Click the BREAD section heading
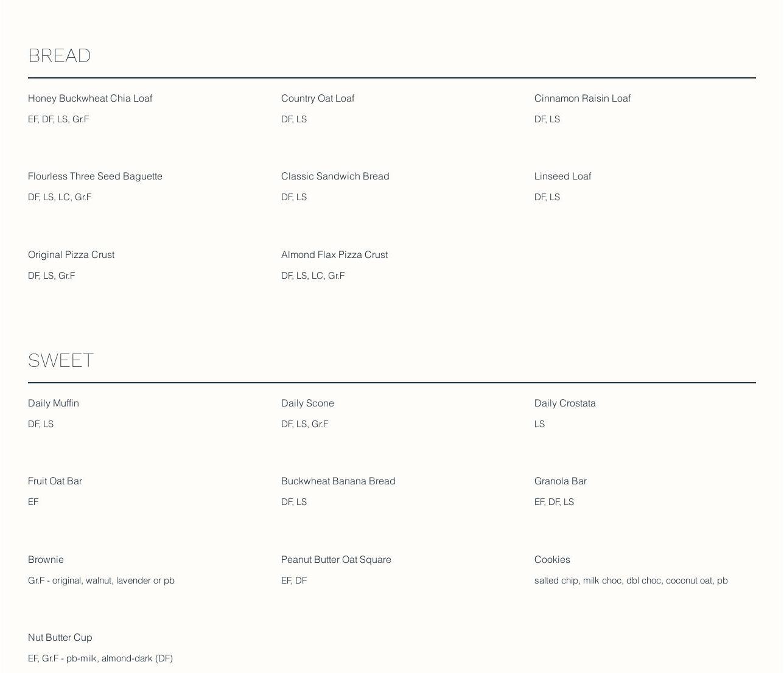 coord(60,56)
